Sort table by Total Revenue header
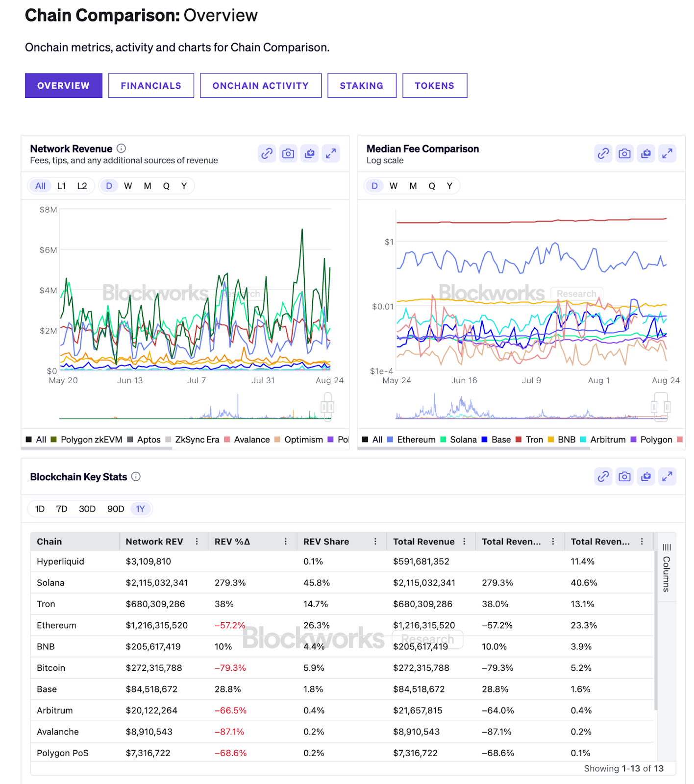 pyautogui.click(x=423, y=541)
